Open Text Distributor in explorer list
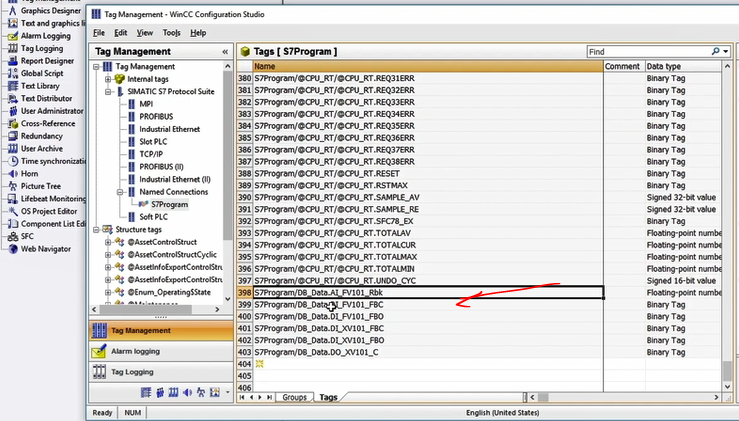The width and height of the screenshot is (739, 421). click(46, 99)
